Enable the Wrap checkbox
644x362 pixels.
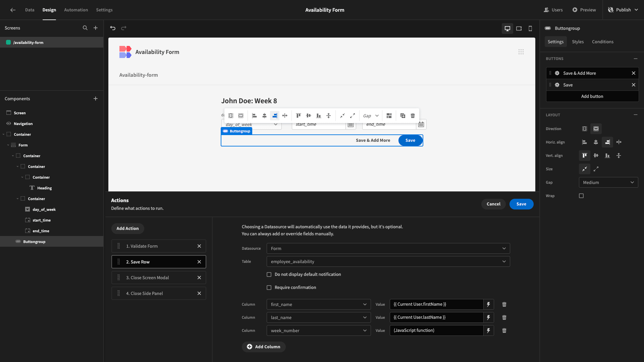(581, 196)
